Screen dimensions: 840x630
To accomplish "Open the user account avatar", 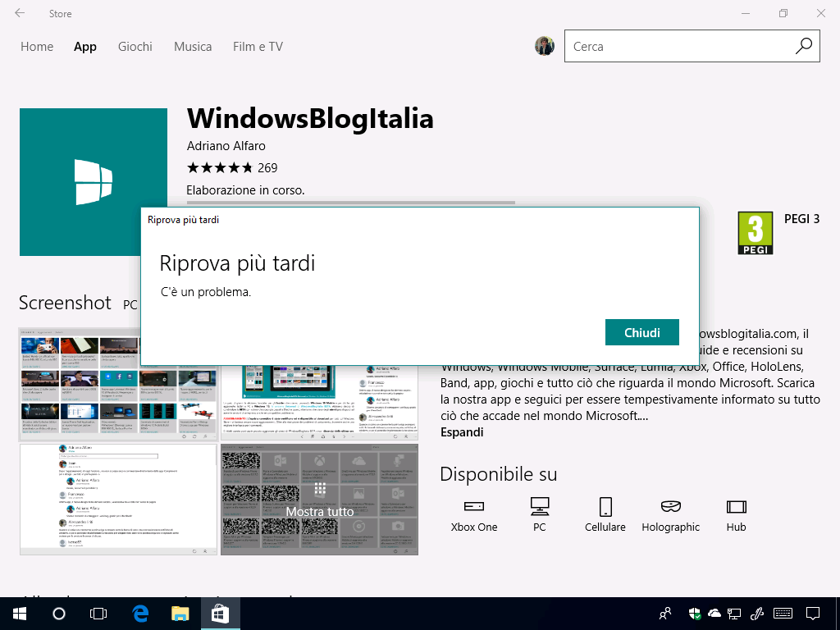I will tap(545, 46).
